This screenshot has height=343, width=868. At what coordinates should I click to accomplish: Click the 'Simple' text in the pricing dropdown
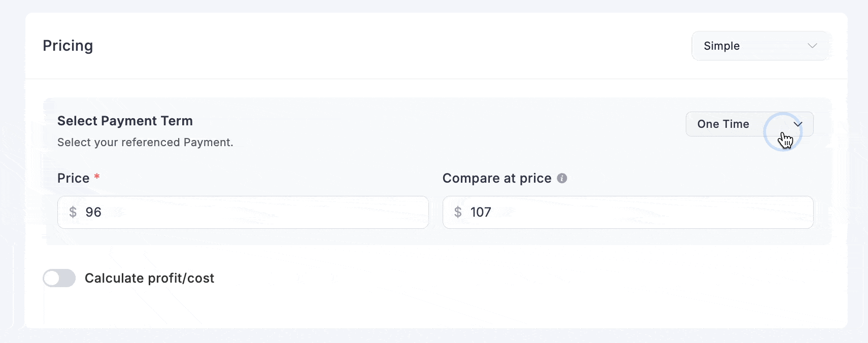click(x=721, y=46)
